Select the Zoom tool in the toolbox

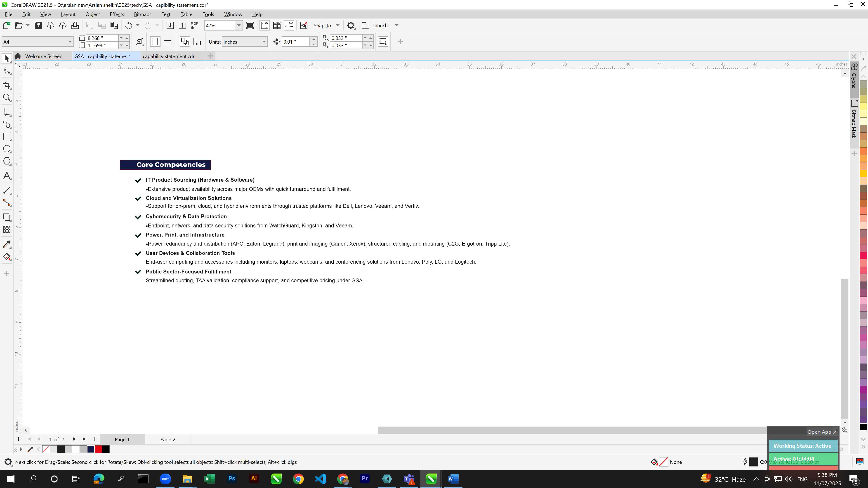7,98
